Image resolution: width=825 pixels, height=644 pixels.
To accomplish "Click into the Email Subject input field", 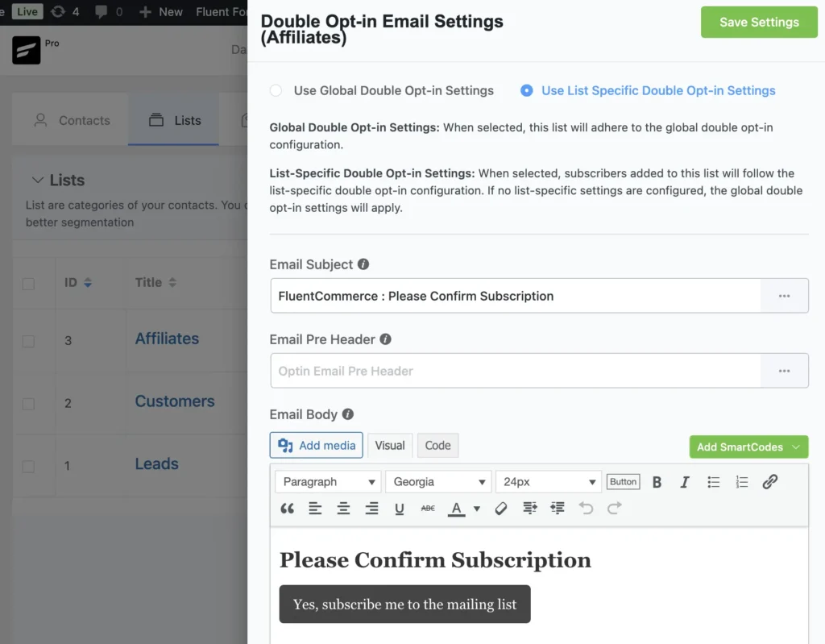I will [516, 296].
